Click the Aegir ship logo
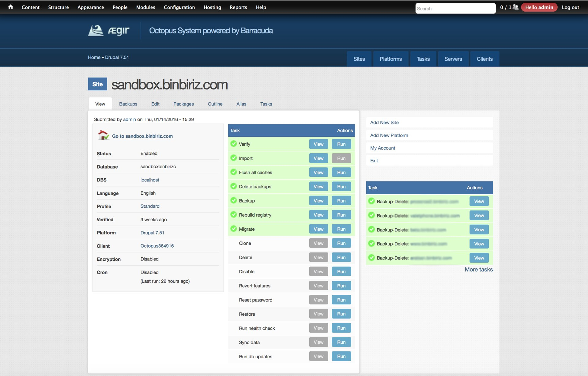This screenshot has width=588, height=376. click(x=96, y=30)
